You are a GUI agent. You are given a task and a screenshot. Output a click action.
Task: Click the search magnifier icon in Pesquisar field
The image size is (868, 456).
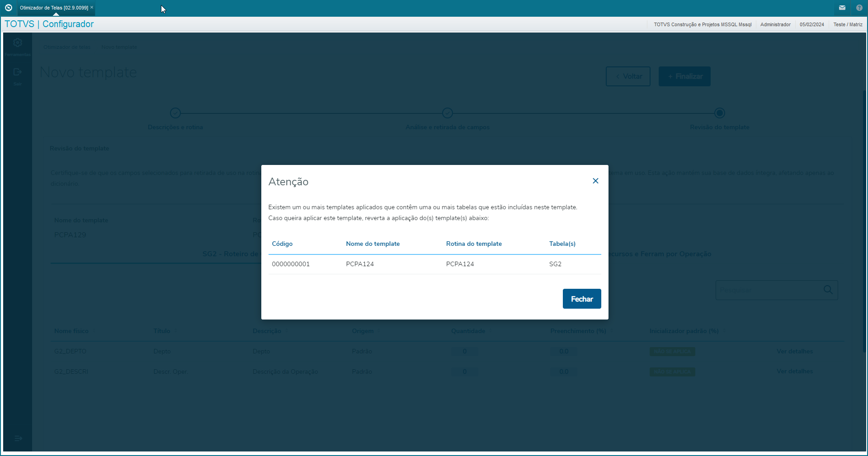pos(828,290)
